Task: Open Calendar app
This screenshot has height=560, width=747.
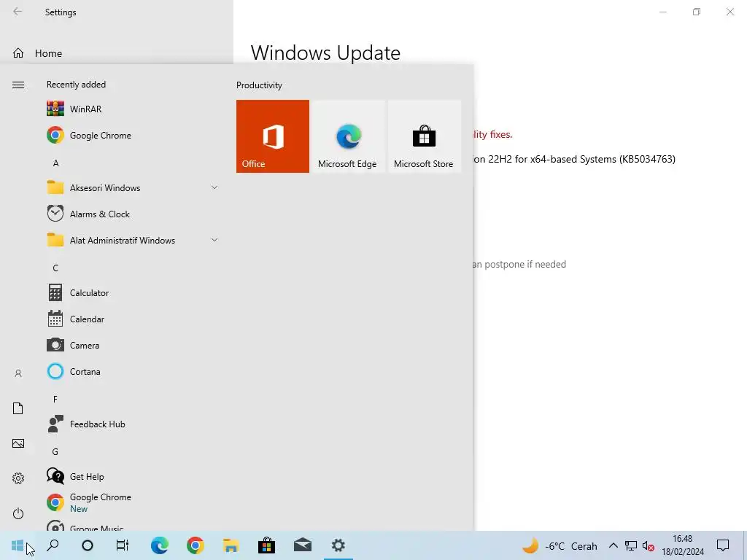Action: pos(133,319)
